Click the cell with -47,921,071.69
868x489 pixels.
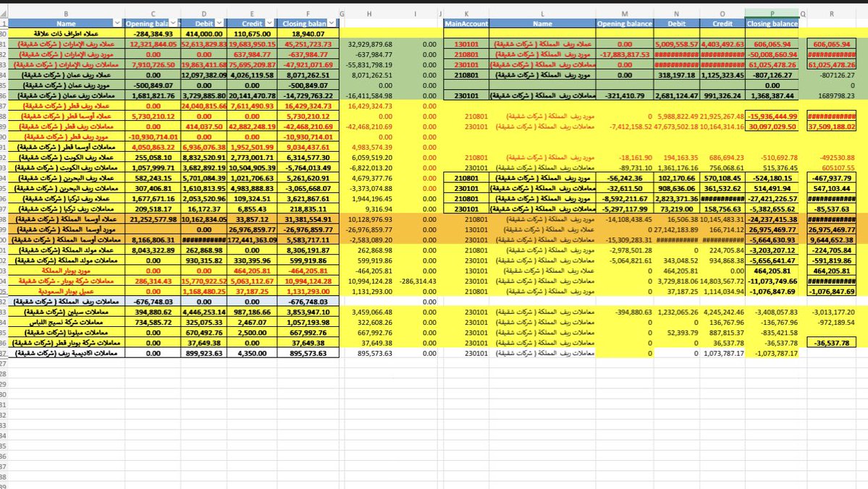[x=308, y=64]
